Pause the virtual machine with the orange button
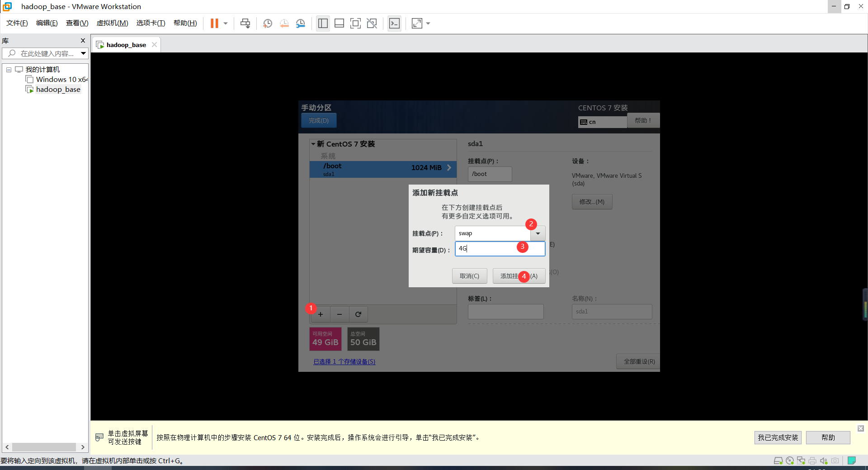 [x=214, y=23]
